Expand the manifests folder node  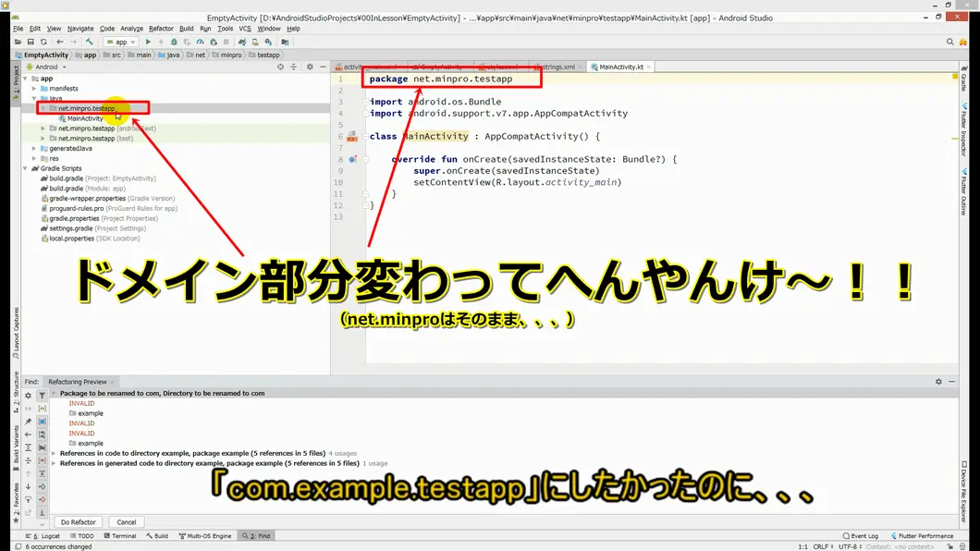34,89
